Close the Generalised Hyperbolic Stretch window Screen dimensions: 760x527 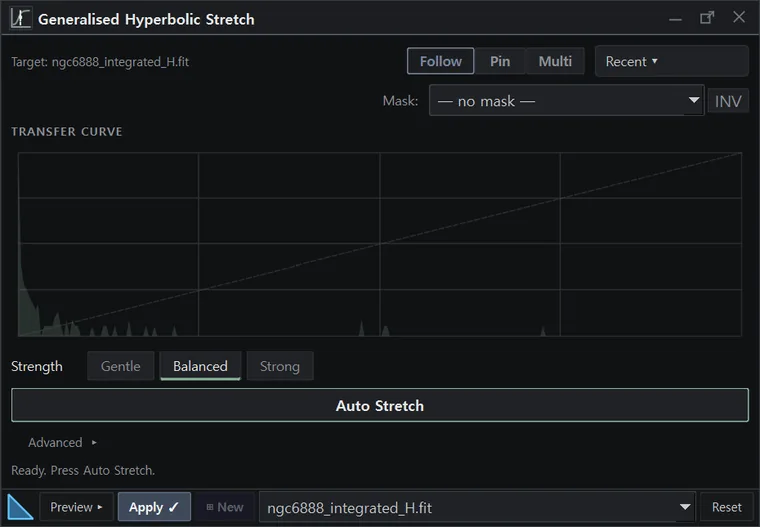point(739,17)
